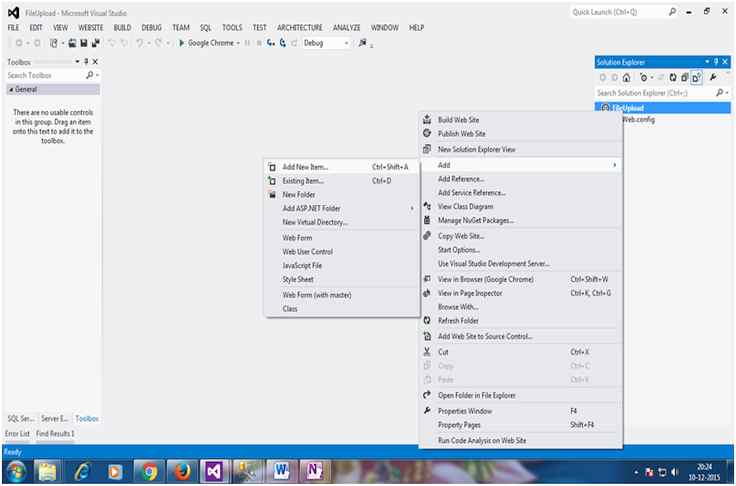Select New Folder in the Add submenu
The width and height of the screenshot is (736, 486).
click(341, 194)
